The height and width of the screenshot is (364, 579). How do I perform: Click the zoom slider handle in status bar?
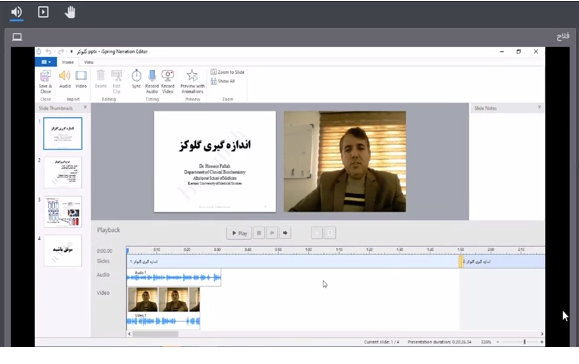click(524, 342)
